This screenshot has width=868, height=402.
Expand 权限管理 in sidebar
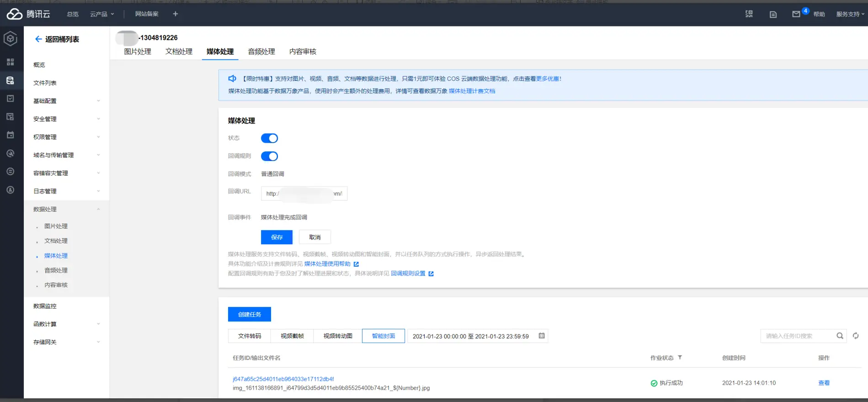pyautogui.click(x=66, y=137)
